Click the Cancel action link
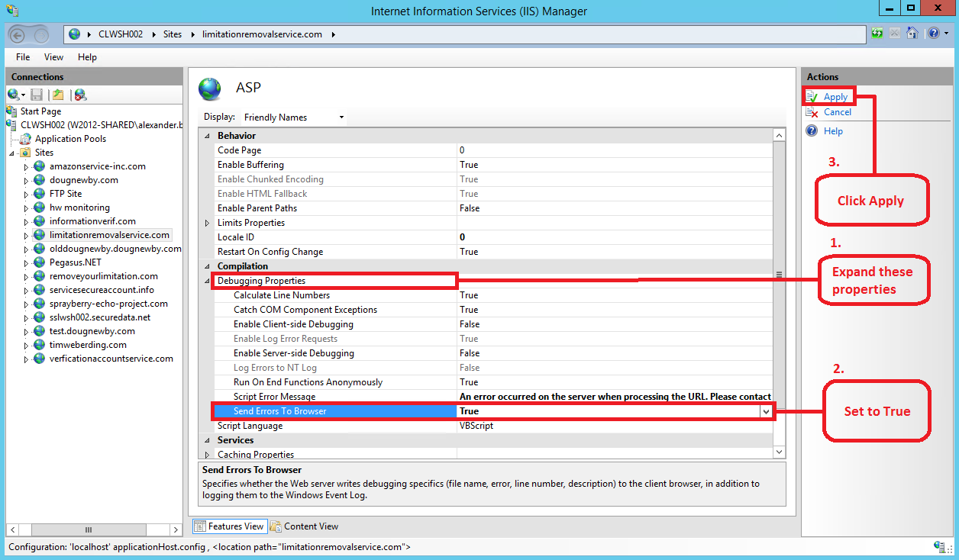 pos(838,112)
